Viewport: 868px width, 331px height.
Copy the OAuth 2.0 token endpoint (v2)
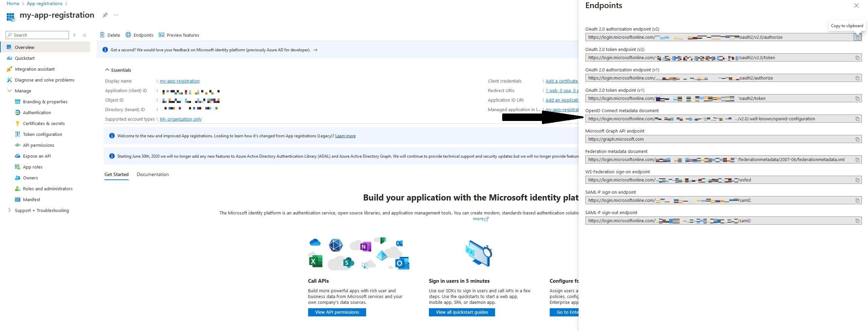(x=857, y=58)
